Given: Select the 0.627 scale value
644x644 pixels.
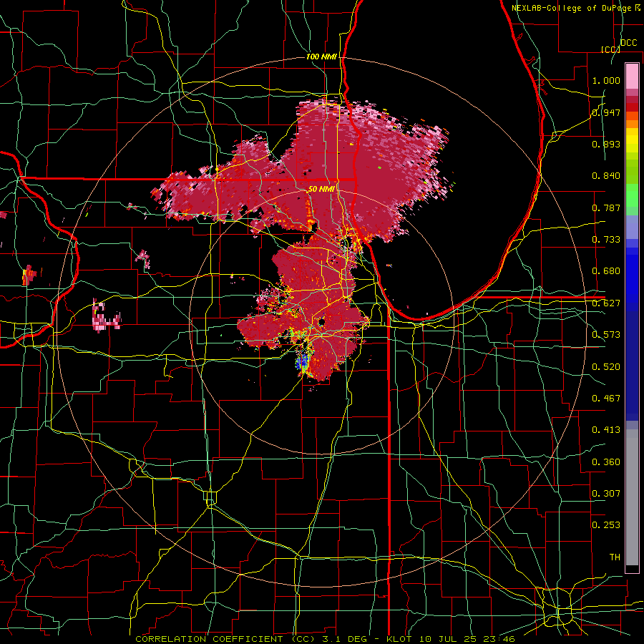Looking at the screenshot, I should [x=606, y=303].
